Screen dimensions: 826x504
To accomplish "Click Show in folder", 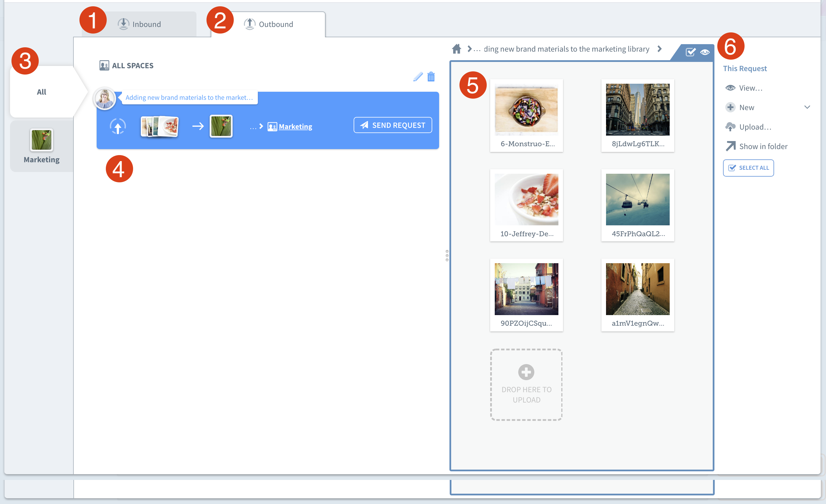I will pyautogui.click(x=756, y=146).
